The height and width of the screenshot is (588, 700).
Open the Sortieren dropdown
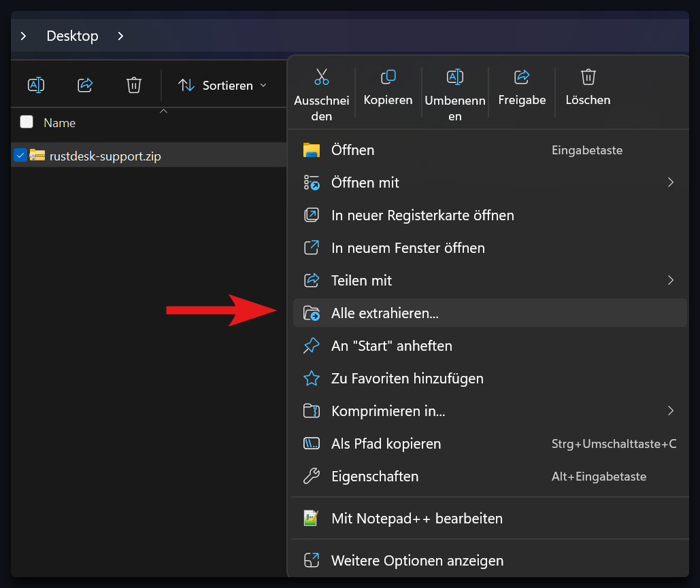[222, 85]
